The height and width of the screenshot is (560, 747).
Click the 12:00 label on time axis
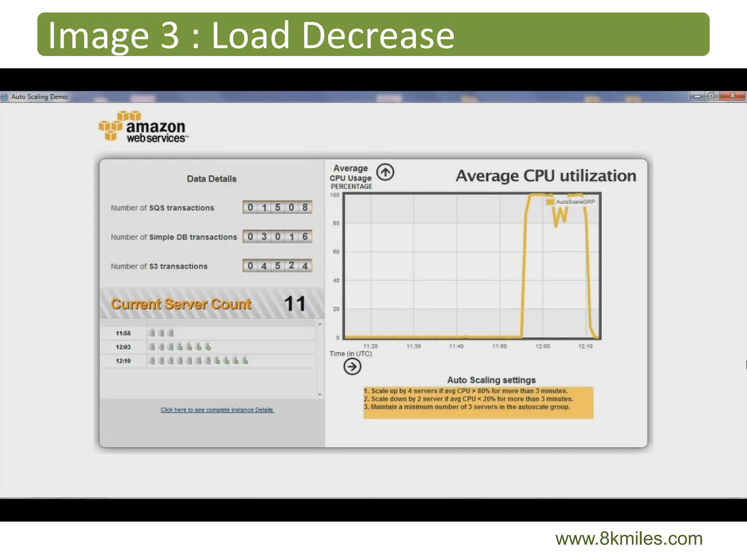point(542,346)
